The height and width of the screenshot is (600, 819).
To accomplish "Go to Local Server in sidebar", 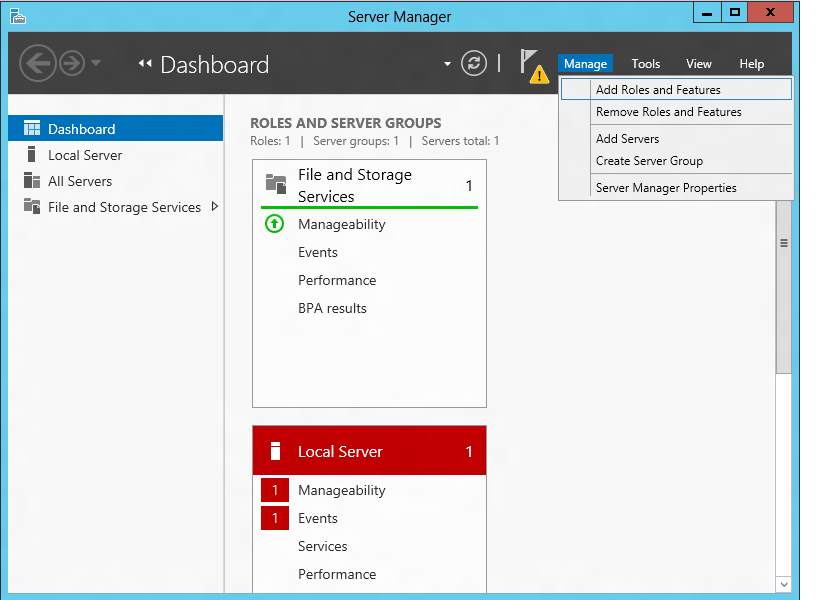I will pyautogui.click(x=115, y=155).
